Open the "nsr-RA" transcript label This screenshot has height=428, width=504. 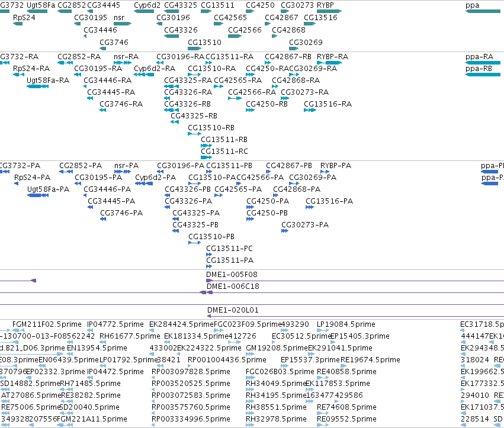pyautogui.click(x=126, y=57)
